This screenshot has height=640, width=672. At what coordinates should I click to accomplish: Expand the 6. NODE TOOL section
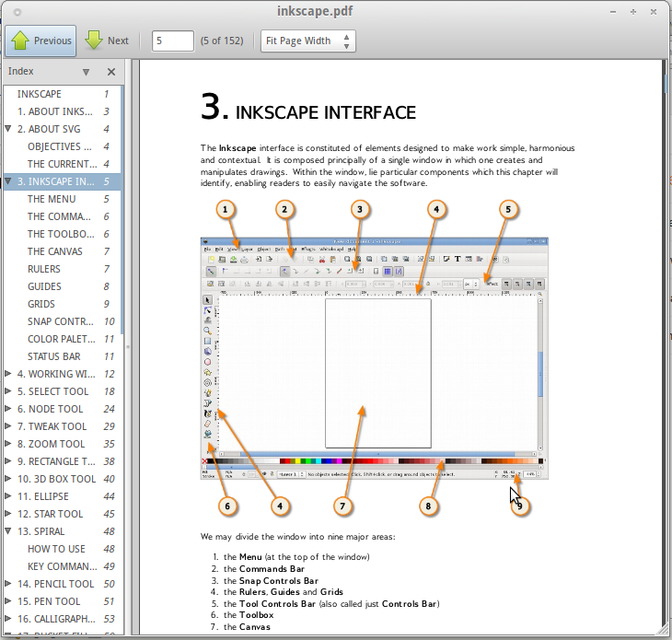pyautogui.click(x=8, y=409)
